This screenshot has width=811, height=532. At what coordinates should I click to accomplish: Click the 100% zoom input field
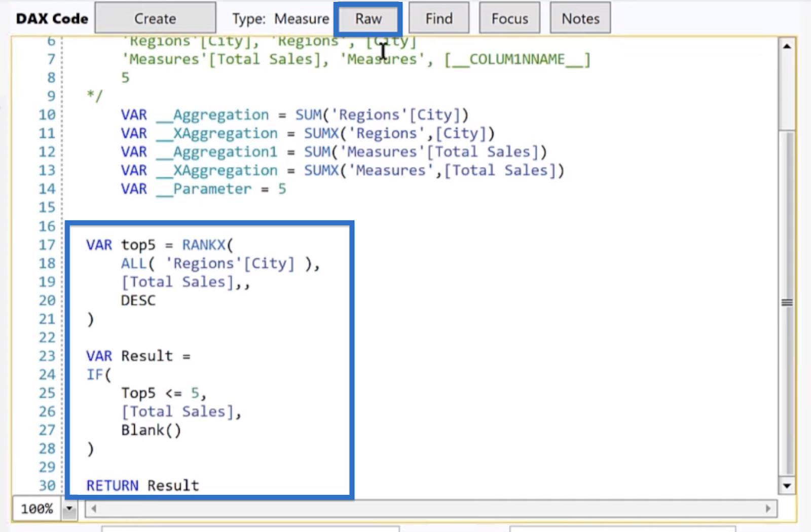[36, 508]
